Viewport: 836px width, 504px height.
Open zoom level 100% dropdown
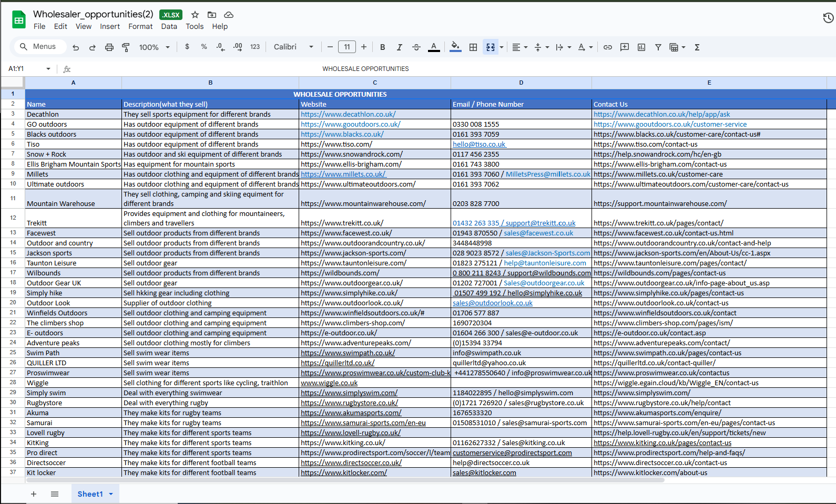(x=154, y=47)
